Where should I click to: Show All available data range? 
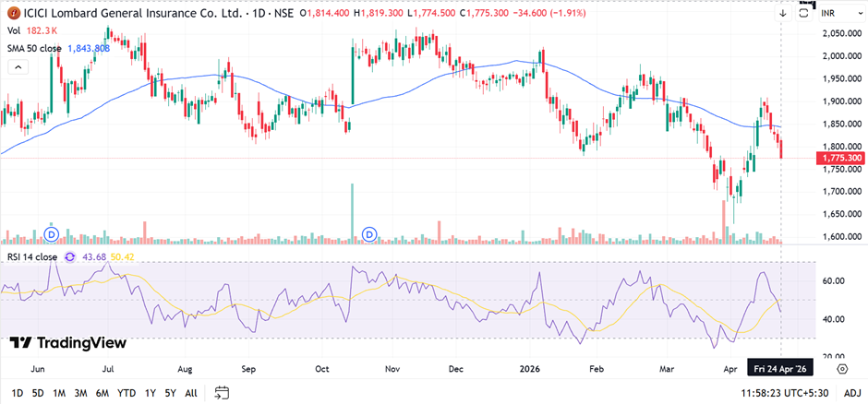[190, 392]
